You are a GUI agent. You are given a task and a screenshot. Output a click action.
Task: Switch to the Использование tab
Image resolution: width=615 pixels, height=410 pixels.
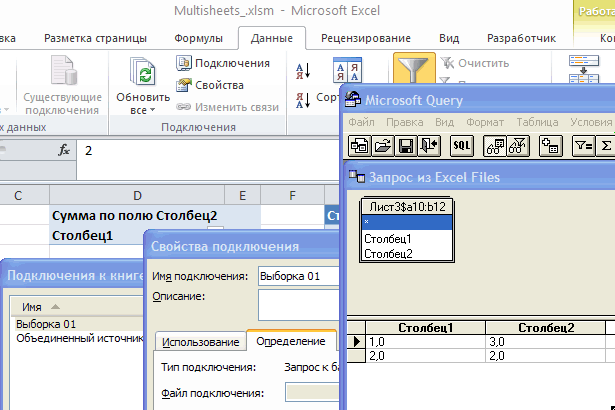point(200,342)
